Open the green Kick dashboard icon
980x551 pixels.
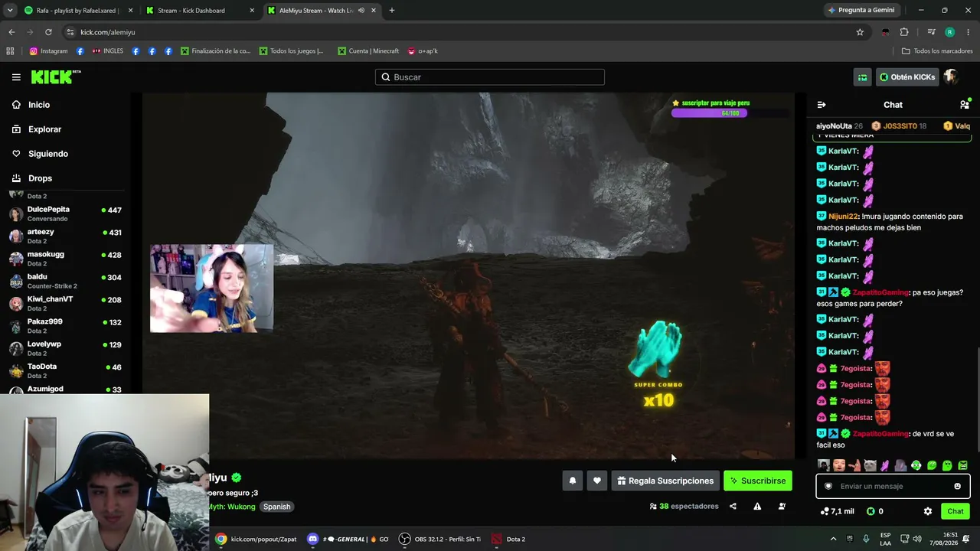click(x=863, y=77)
